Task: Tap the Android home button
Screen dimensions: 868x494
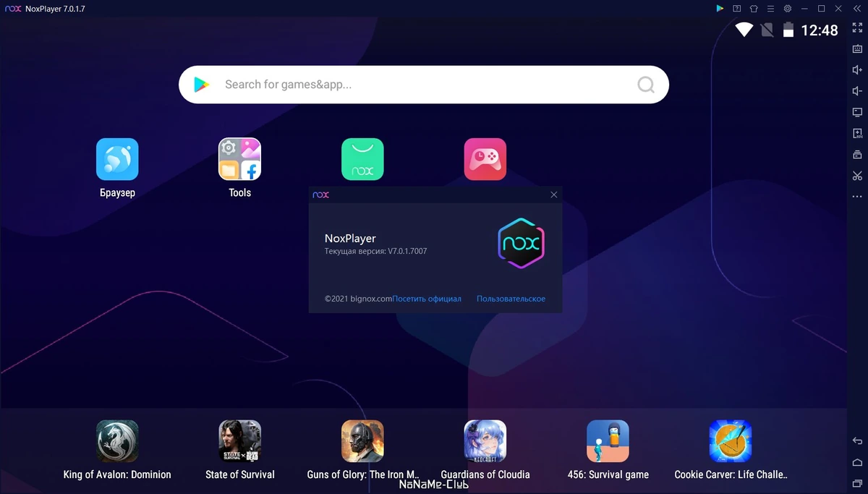Action: (x=857, y=462)
